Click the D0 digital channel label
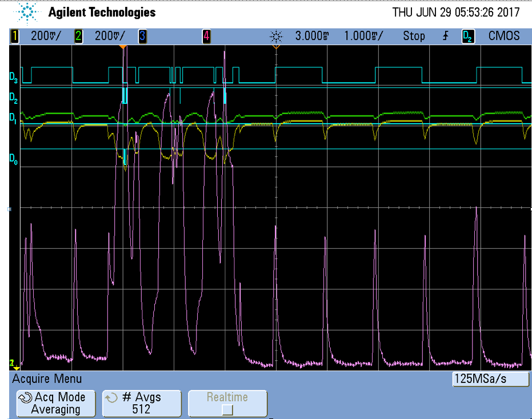The width and height of the screenshot is (532, 419). [13, 158]
